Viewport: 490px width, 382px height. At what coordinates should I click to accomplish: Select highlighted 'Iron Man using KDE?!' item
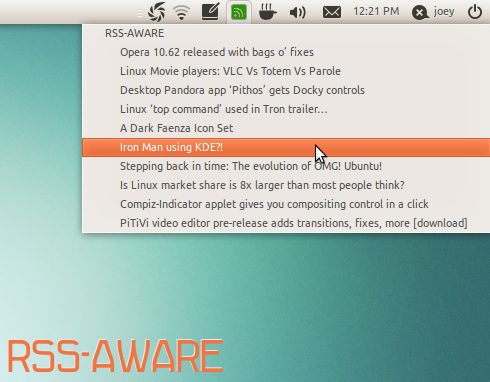point(286,147)
